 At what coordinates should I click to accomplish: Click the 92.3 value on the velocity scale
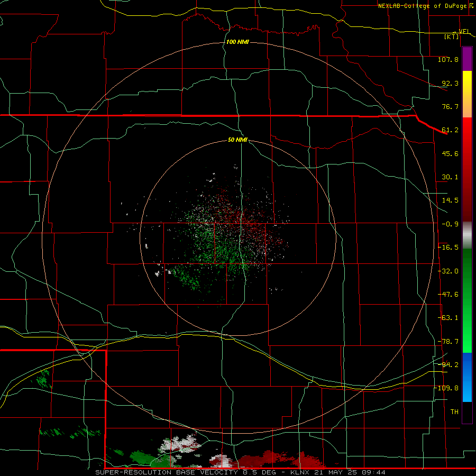pos(450,83)
